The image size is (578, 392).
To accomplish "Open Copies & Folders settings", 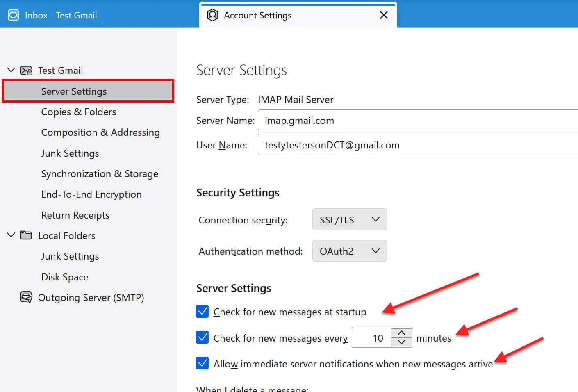I will coord(79,112).
